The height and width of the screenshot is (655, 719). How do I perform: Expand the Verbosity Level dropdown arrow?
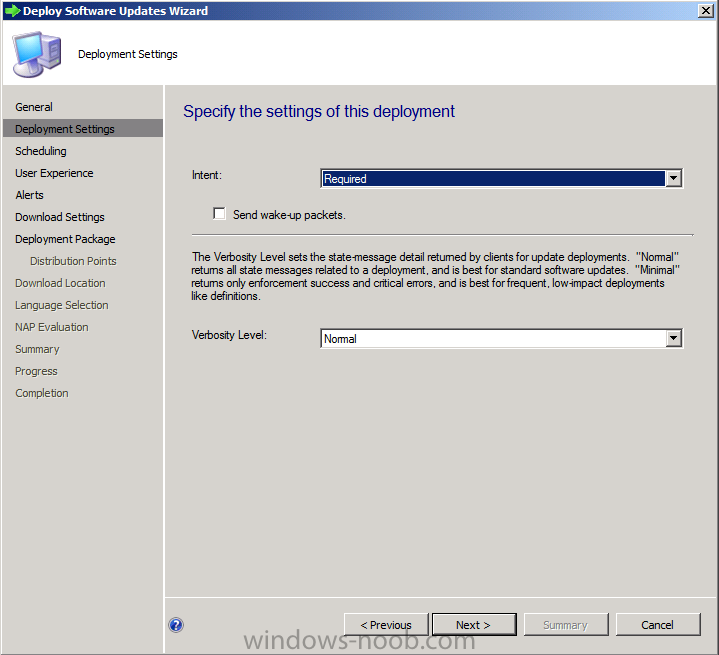pyautogui.click(x=673, y=339)
